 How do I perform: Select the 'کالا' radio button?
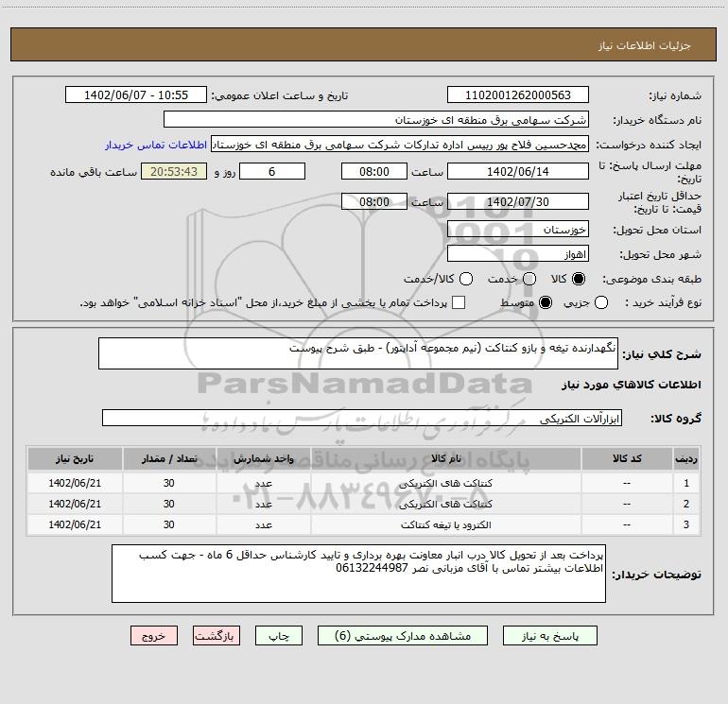(580, 280)
